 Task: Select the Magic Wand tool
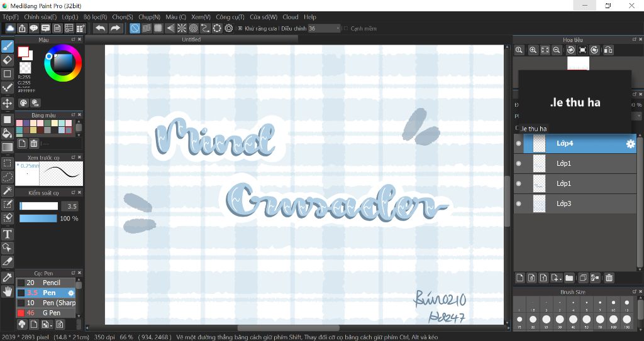7,190
